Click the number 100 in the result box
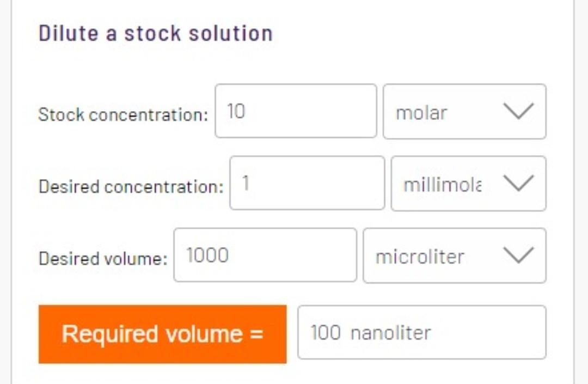This screenshot has width=588, height=384. point(326,332)
